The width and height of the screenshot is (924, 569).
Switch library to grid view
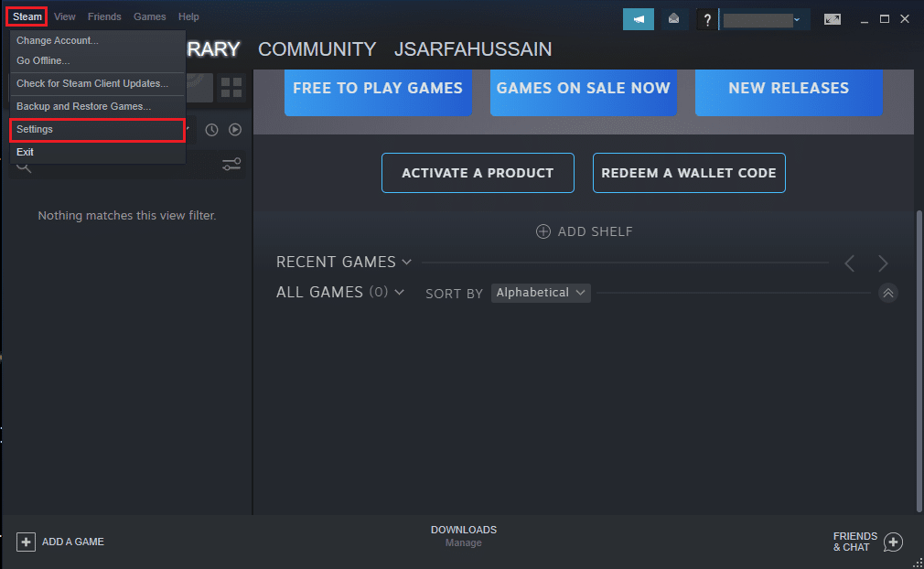coord(231,89)
